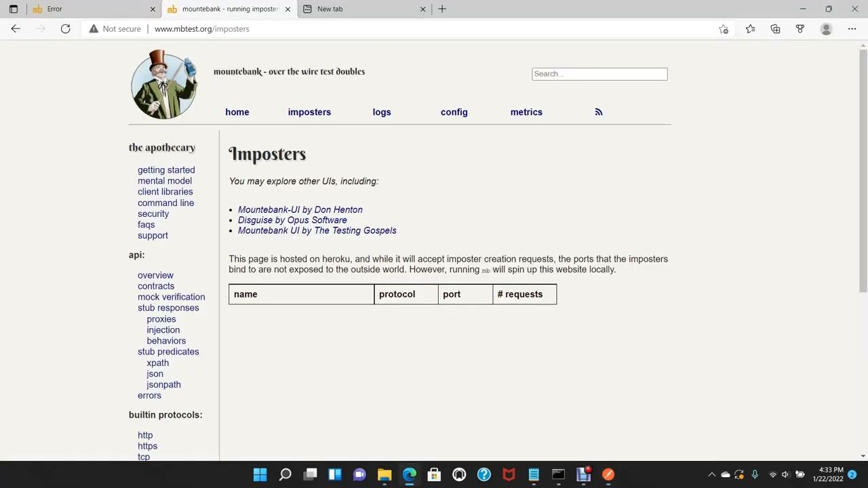Open the purple chat app in taskbar

pos(360,474)
